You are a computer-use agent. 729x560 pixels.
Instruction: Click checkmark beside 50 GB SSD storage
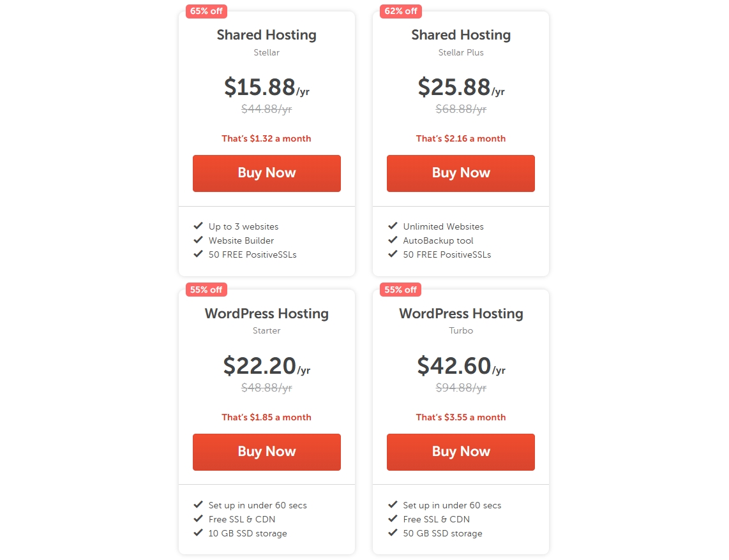[393, 533]
